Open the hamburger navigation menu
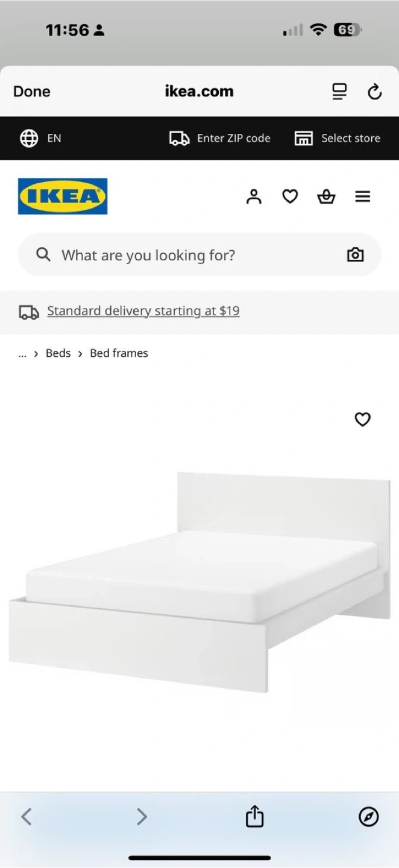Screen dimensions: 399x868 tap(362, 197)
